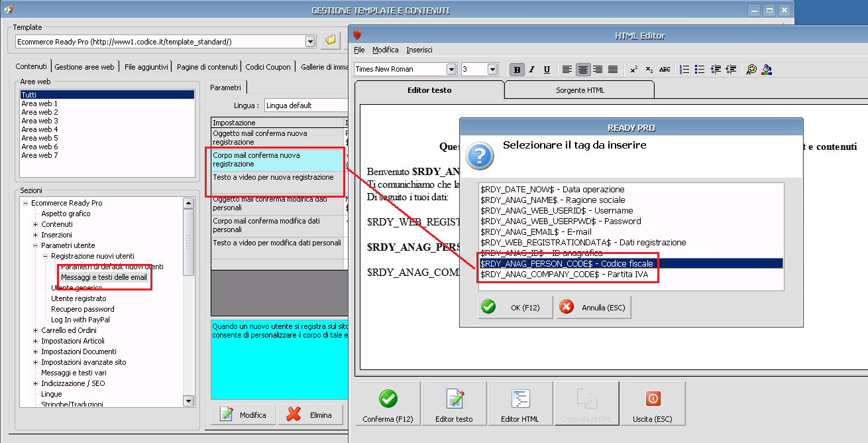868x443 pixels.
Task: Select Testo a video per modifica dati personali
Action: coord(278,247)
